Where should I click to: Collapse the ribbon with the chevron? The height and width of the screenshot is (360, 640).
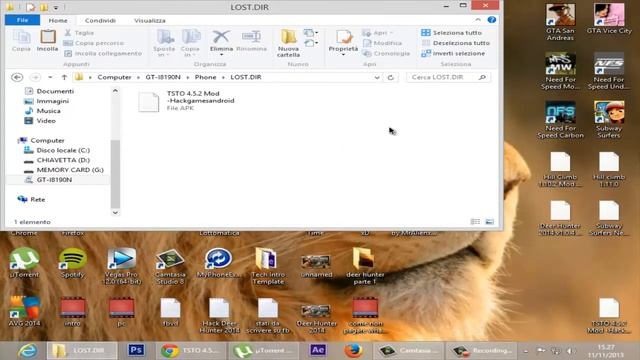(478, 20)
